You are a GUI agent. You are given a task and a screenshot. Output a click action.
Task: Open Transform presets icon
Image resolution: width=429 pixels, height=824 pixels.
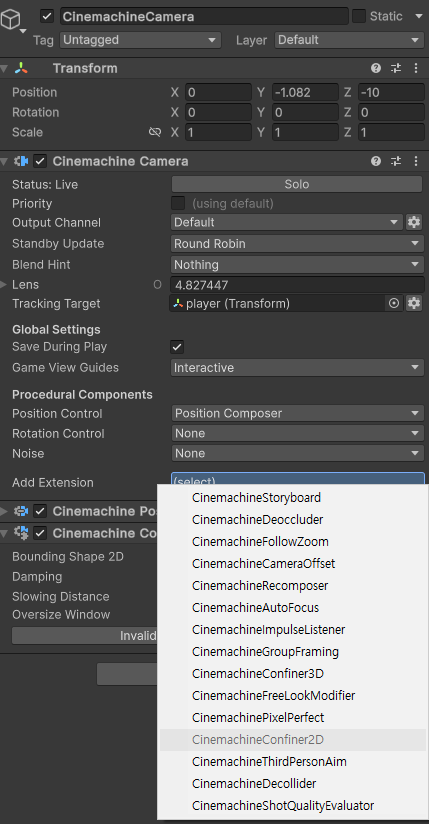tap(396, 68)
